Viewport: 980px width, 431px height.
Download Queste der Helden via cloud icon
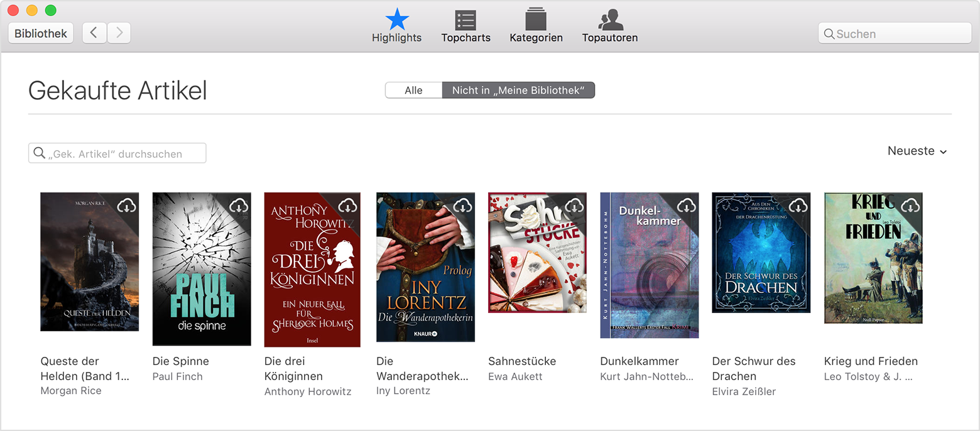pos(127,205)
